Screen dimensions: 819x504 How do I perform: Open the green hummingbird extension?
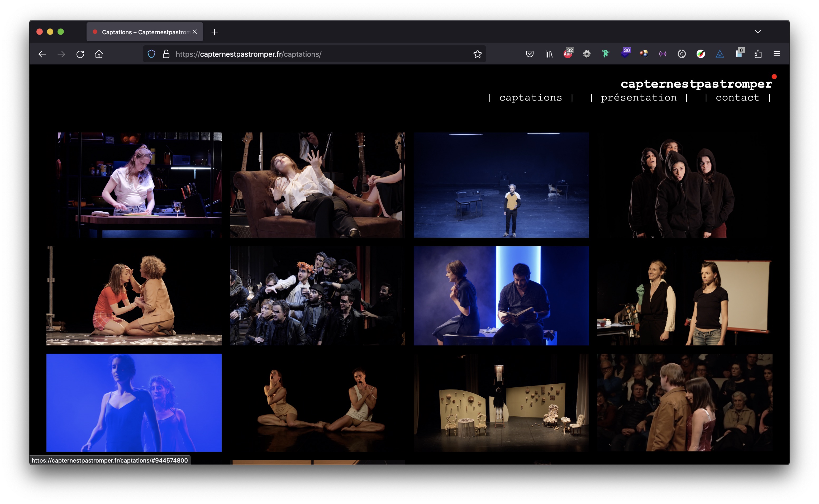pos(606,54)
